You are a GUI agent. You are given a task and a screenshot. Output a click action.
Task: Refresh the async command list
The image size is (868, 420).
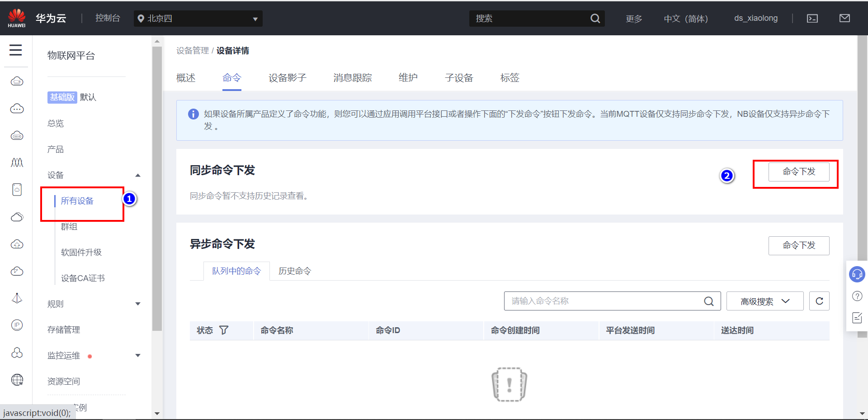819,301
